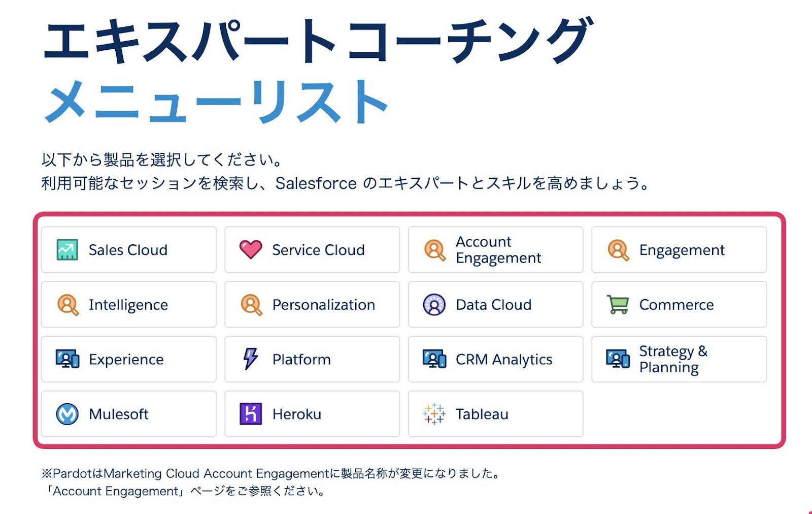Click the Strategy & Planning monitor icon

[x=618, y=359]
